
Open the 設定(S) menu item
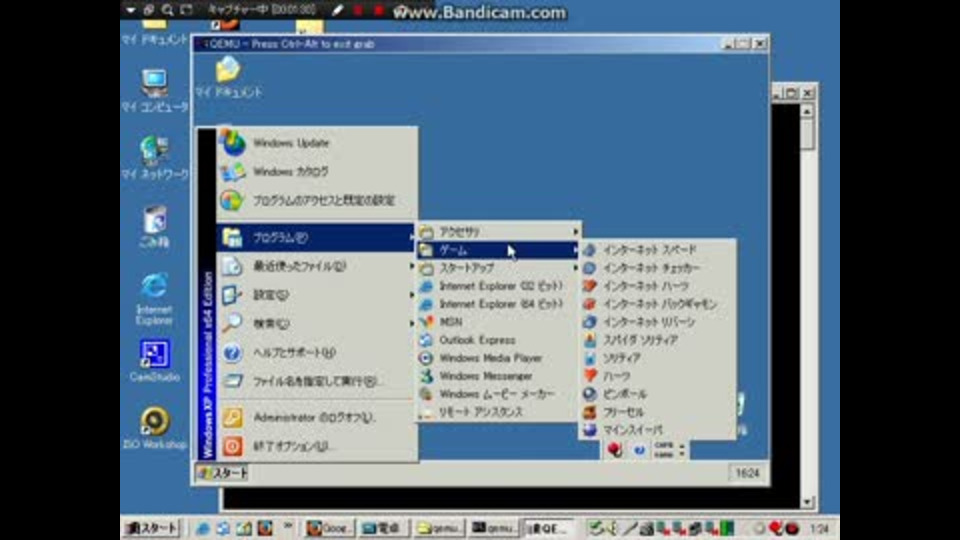point(317,294)
